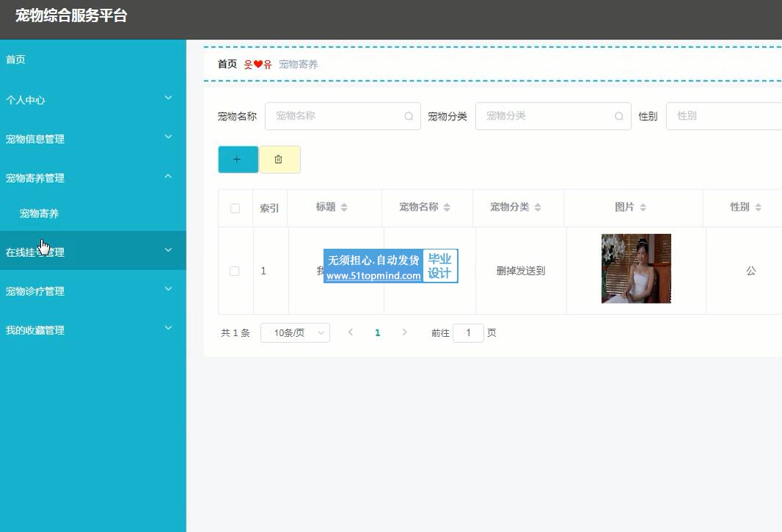Sort table by 性别 column arrows

(758, 207)
